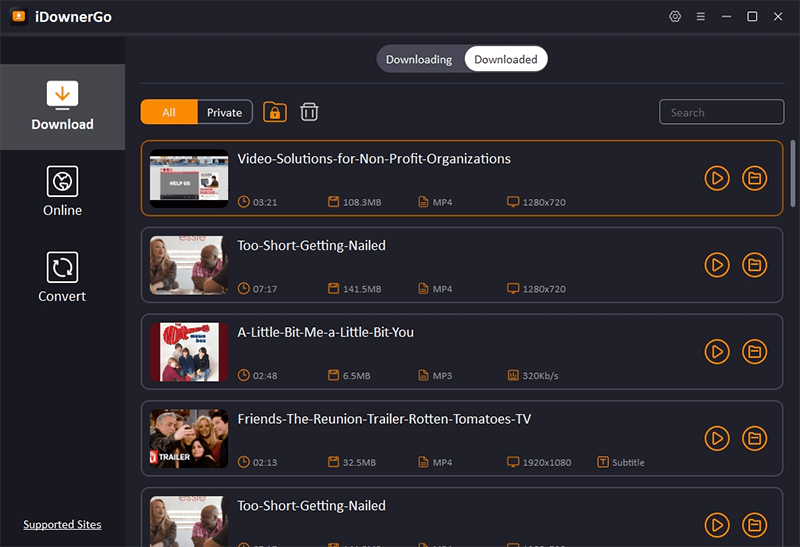This screenshot has width=800, height=547.
Task: Select title A-Little-Bit-Me-a-Little-Bit-You
Action: click(x=326, y=332)
